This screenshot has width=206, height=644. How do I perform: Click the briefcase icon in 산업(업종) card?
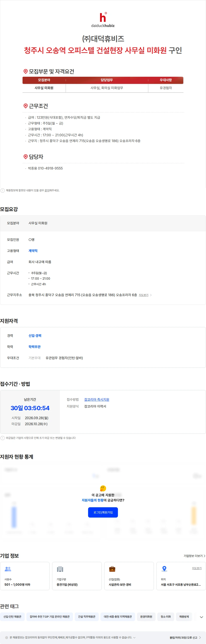click(x=112, y=569)
